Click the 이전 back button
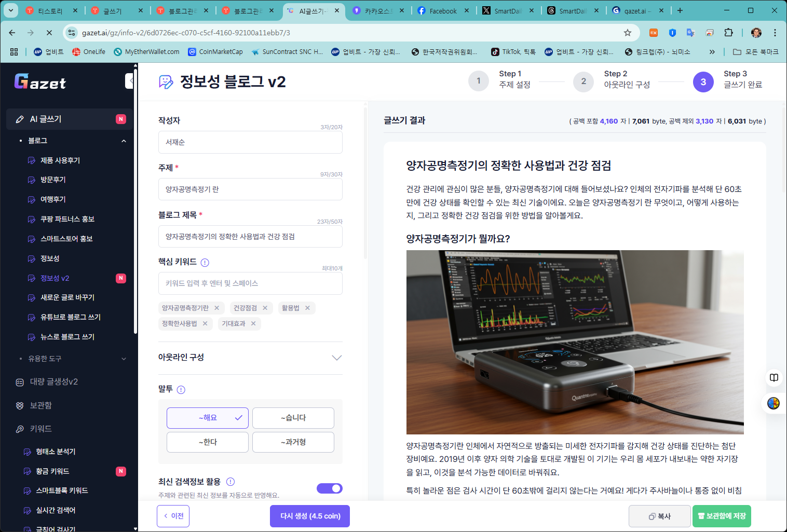Screen dimensions: 787x532 point(173,516)
